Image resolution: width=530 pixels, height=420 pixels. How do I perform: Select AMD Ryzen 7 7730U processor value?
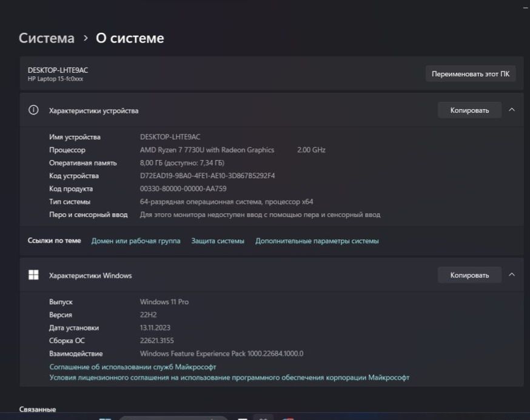click(x=207, y=150)
